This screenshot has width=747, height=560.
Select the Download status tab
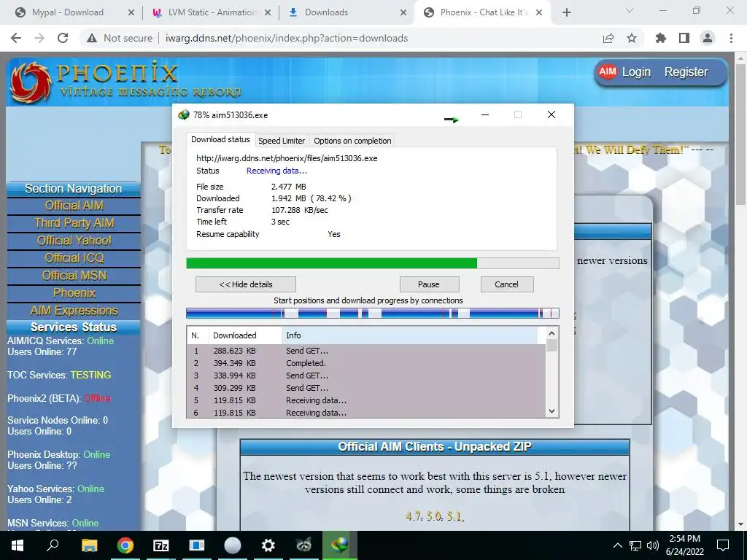pos(220,139)
